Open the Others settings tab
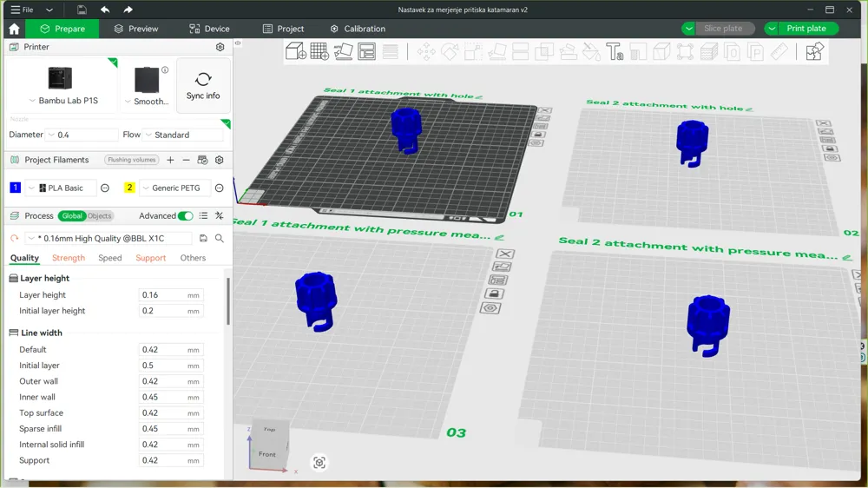The height and width of the screenshot is (488, 868). click(193, 258)
